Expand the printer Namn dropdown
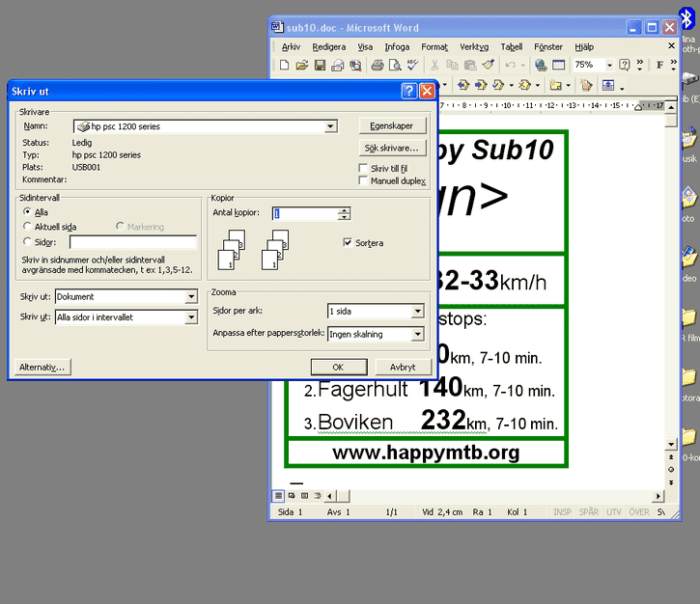The width and height of the screenshot is (700, 604). click(x=330, y=126)
